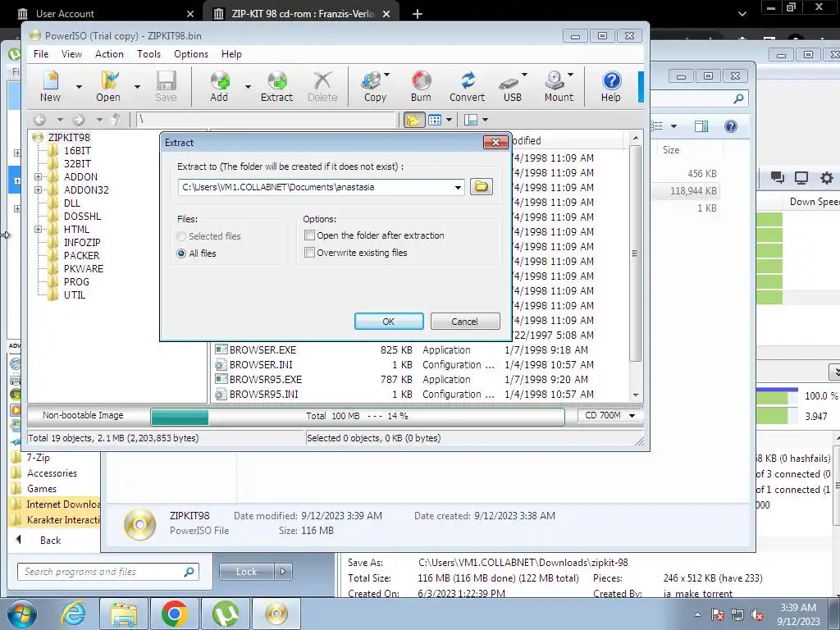
Task: Open the Tools menu
Action: point(148,54)
